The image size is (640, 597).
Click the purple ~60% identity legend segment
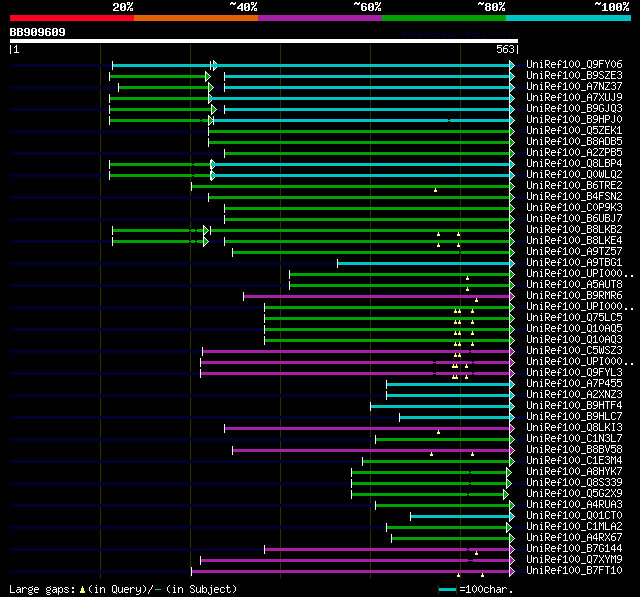320,18
